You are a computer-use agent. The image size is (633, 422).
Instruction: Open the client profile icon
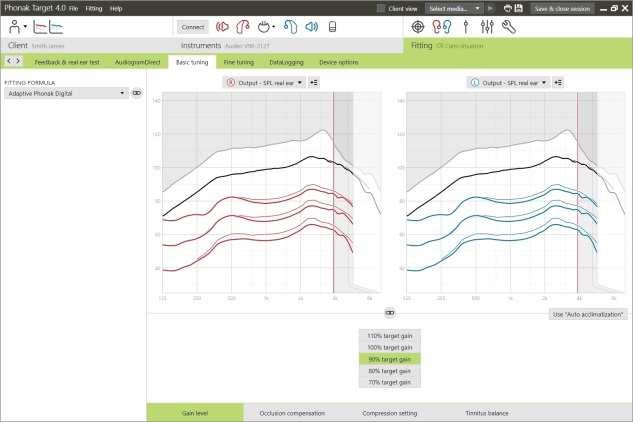tap(15, 27)
